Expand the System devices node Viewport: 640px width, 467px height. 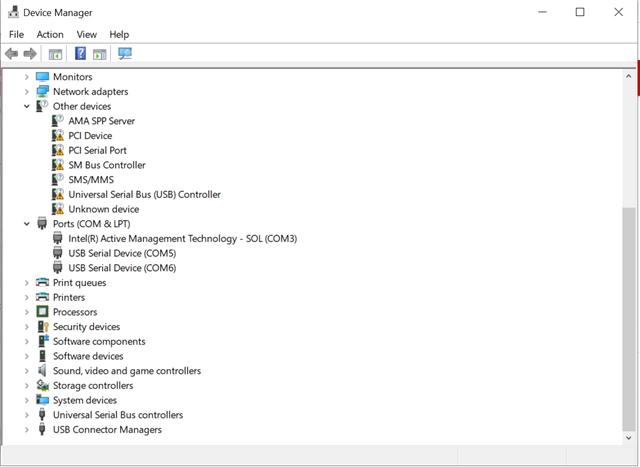point(27,400)
